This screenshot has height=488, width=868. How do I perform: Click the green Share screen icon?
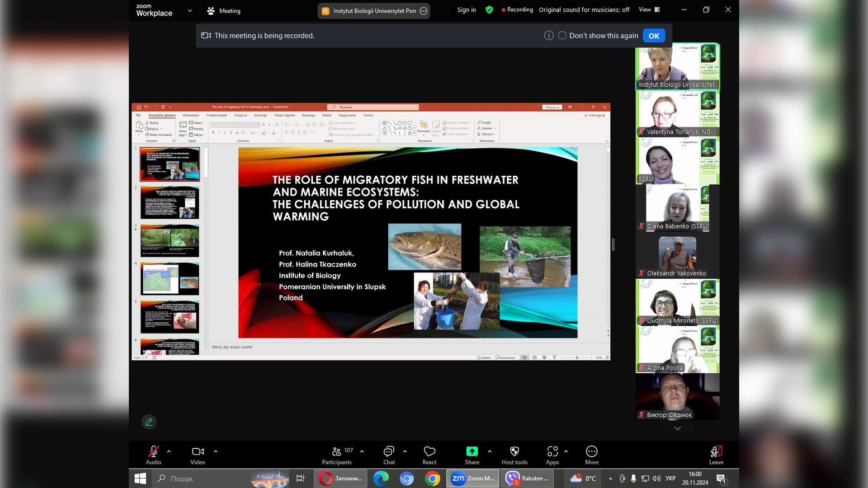472,451
